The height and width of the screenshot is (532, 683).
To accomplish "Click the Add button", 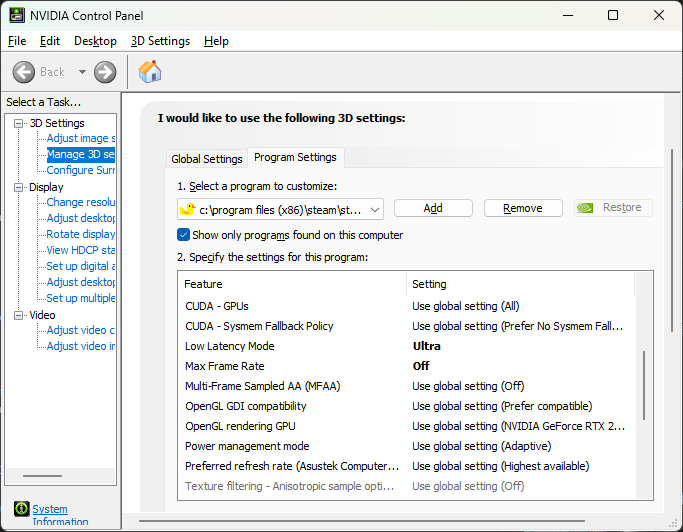I will point(433,208).
